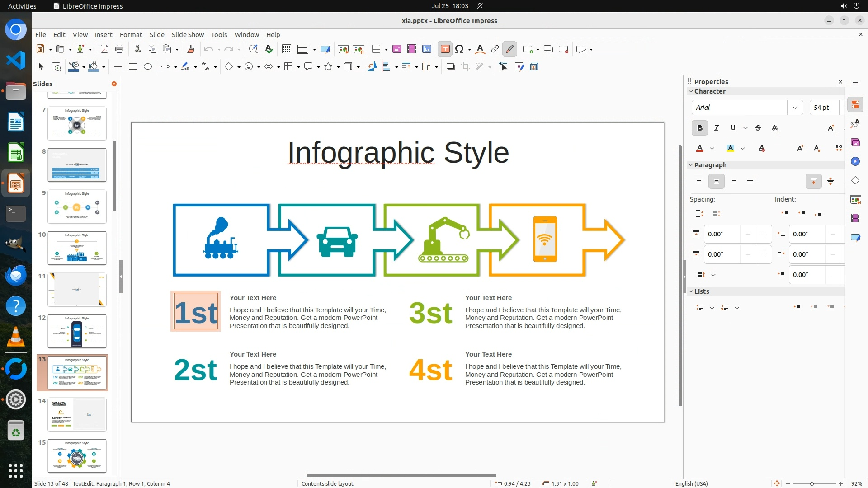The height and width of the screenshot is (488, 868).
Task: Select the Ellipse drawing tool
Action: coord(147,67)
